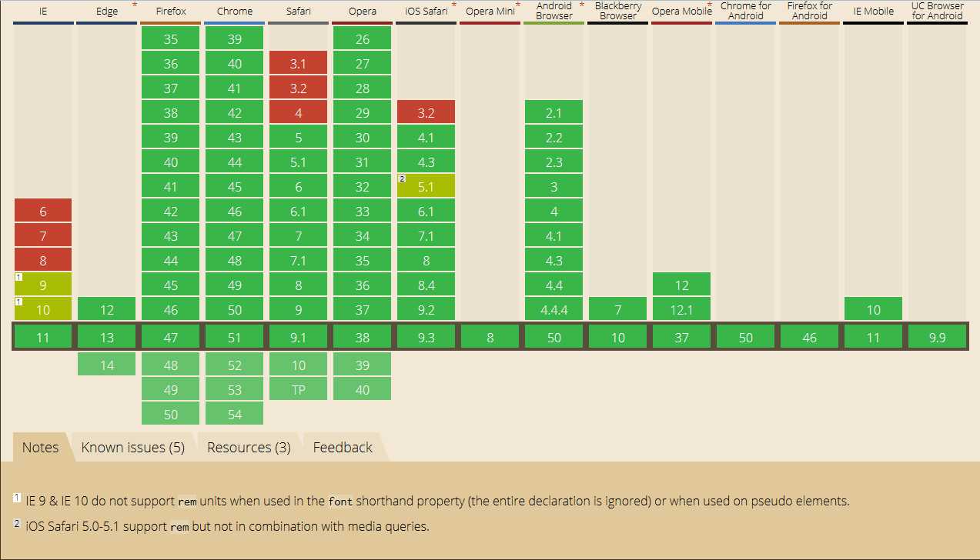The image size is (980, 560).
Task: Click iOS Safari 9.3 current cell
Action: point(426,338)
